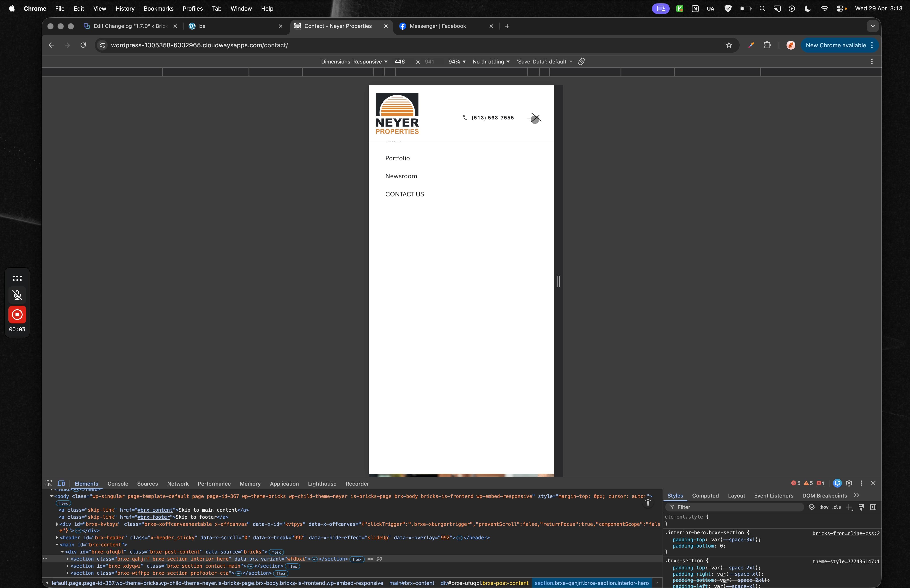Image resolution: width=910 pixels, height=588 pixels.
Task: Toggle computed styles sidebar icon
Action: (873, 507)
